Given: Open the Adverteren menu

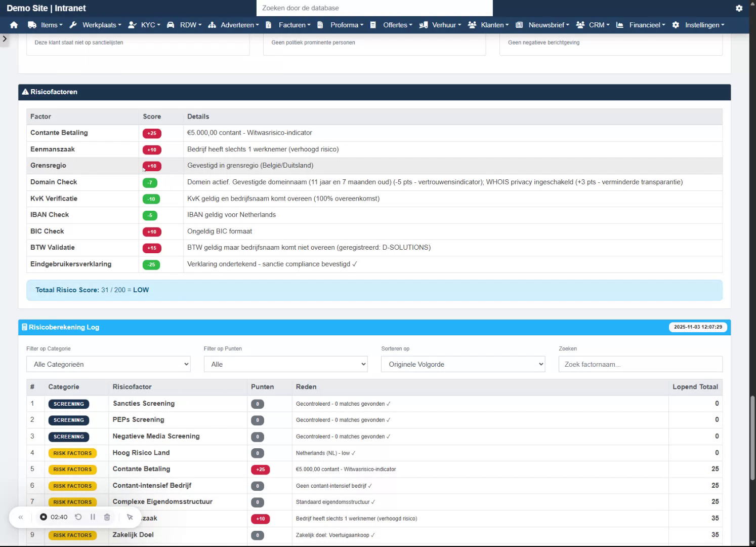Looking at the screenshot, I should pos(240,25).
